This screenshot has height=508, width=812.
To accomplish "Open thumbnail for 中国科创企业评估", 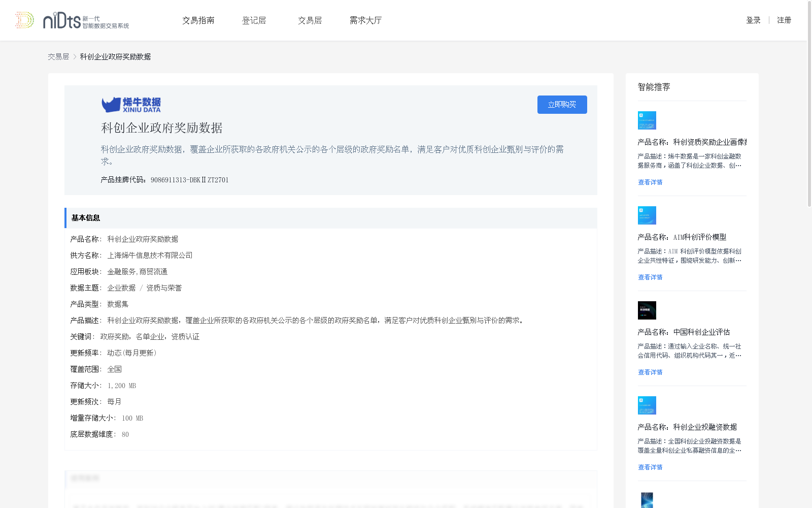I will (x=647, y=310).
